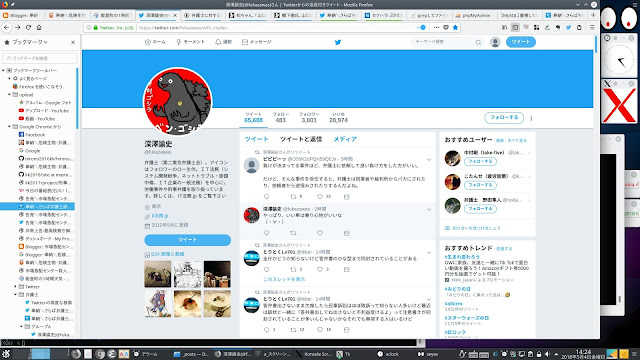Retweet the 深澤諭史 two-hour-old tweet
The height and width of the screenshot is (360, 640).
point(293,233)
